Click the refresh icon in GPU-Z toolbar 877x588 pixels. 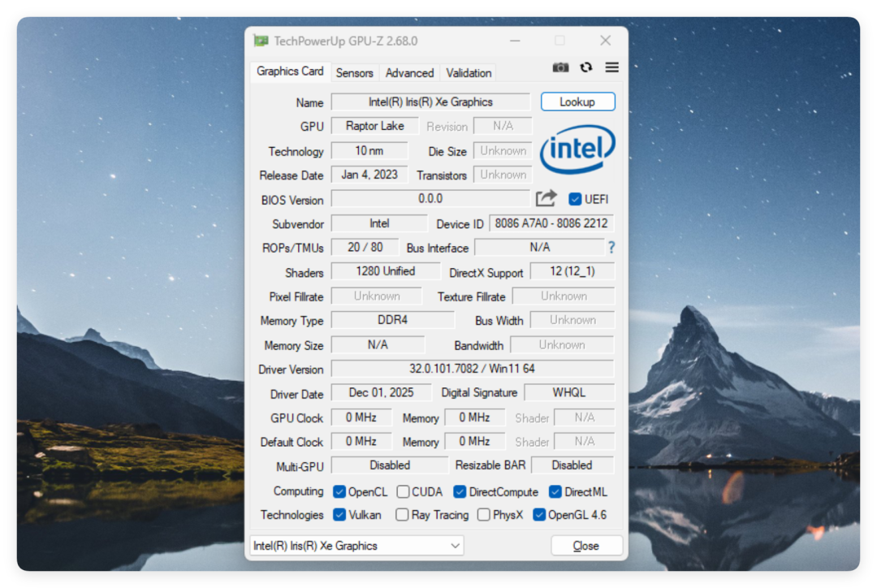click(585, 67)
